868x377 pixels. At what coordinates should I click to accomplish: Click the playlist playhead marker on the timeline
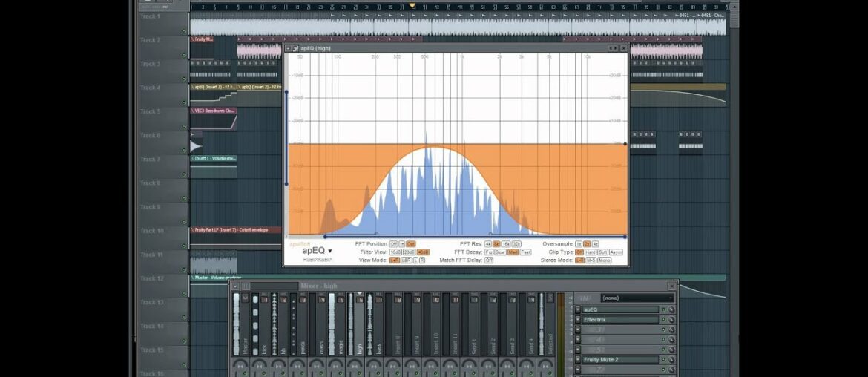tap(412, 6)
